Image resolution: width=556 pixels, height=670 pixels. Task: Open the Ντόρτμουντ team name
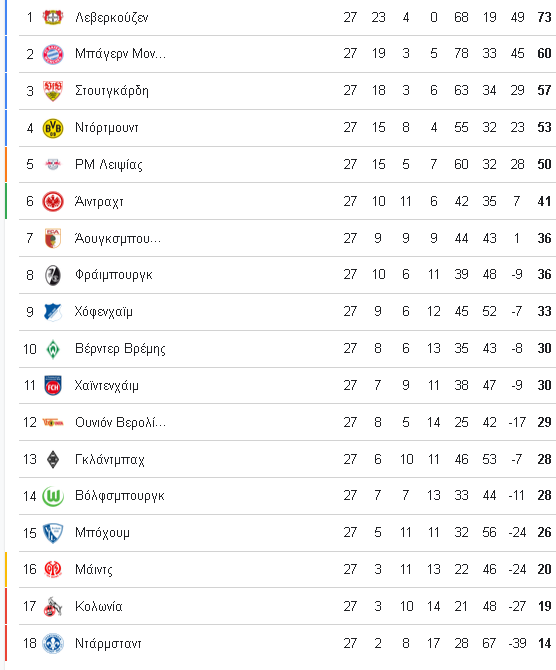[107, 128]
